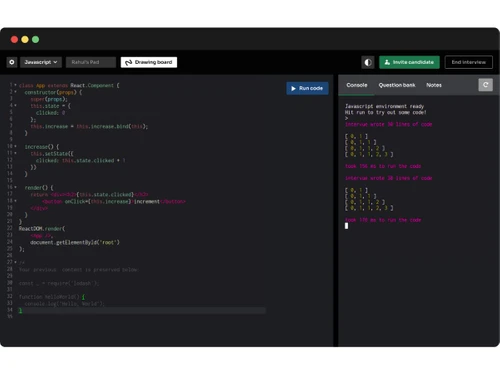Viewport: 500px width, 375px height.
Task: Switch to the Notes tab
Action: [434, 85]
